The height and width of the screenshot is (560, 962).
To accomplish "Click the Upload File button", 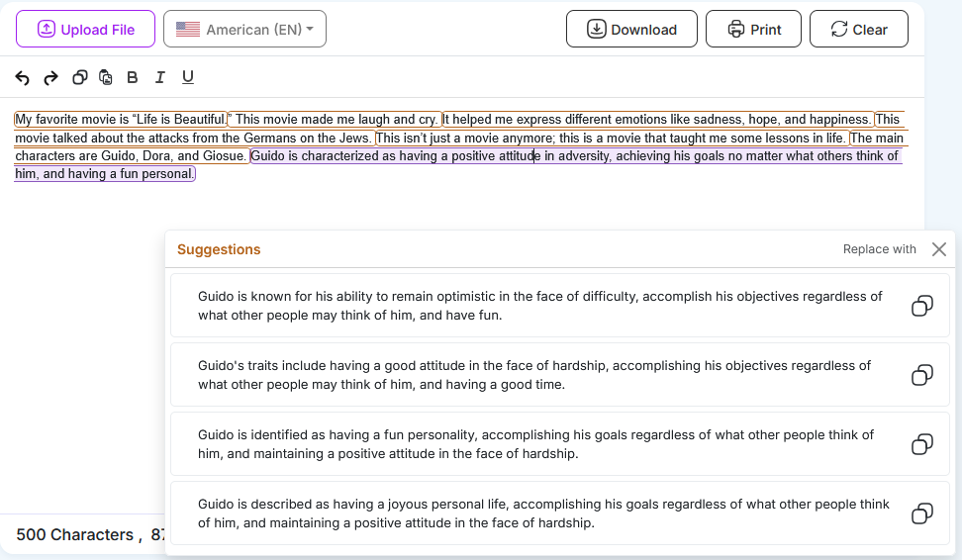I will (85, 30).
